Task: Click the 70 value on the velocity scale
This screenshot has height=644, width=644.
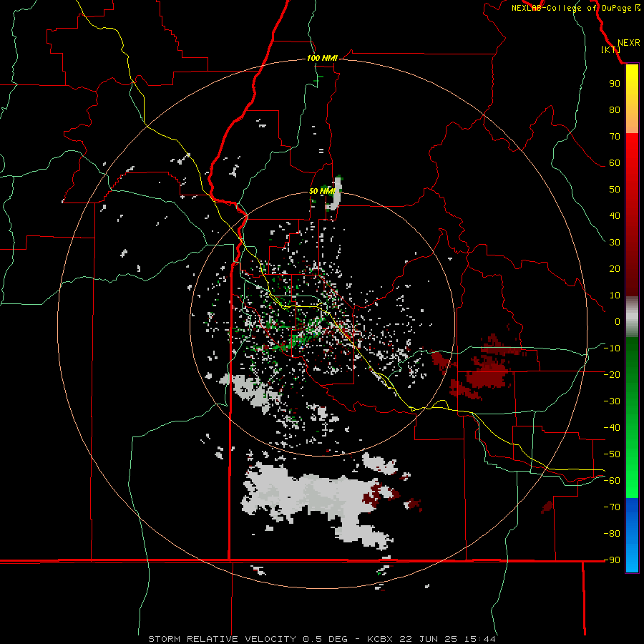Action: pos(615,137)
